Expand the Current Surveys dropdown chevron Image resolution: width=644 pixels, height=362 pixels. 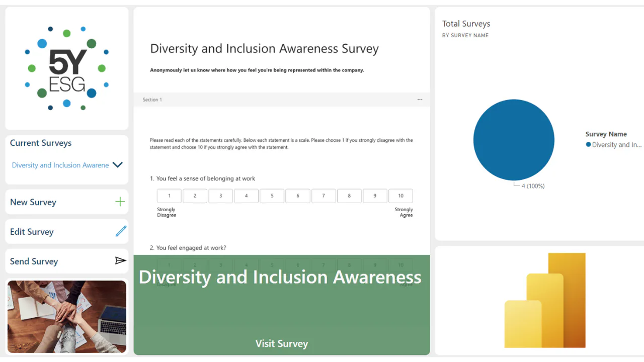tap(118, 165)
